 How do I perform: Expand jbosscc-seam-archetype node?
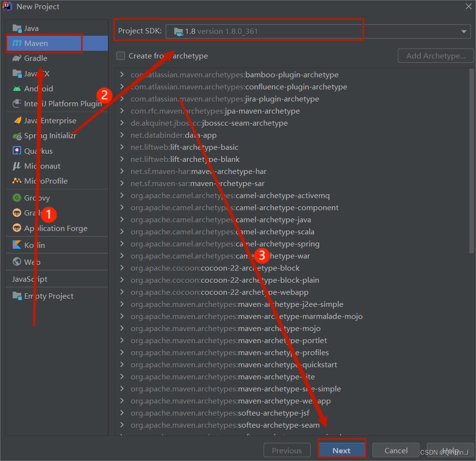[x=122, y=123]
